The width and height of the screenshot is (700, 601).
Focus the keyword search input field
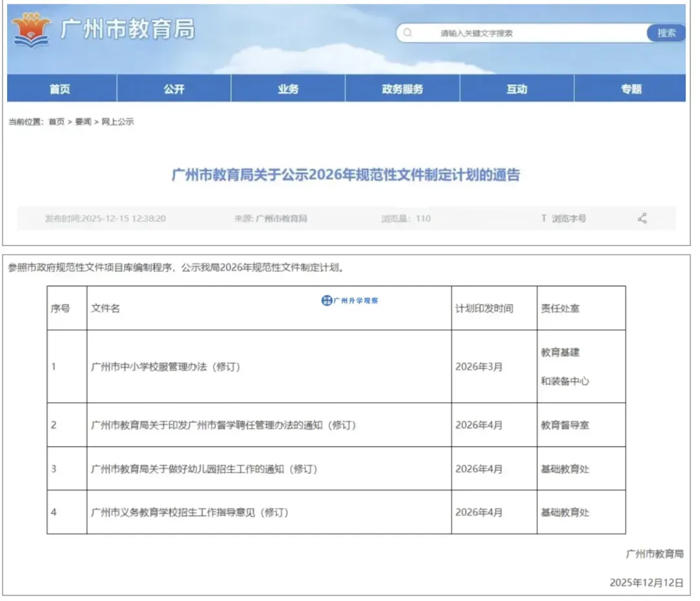coord(522,33)
